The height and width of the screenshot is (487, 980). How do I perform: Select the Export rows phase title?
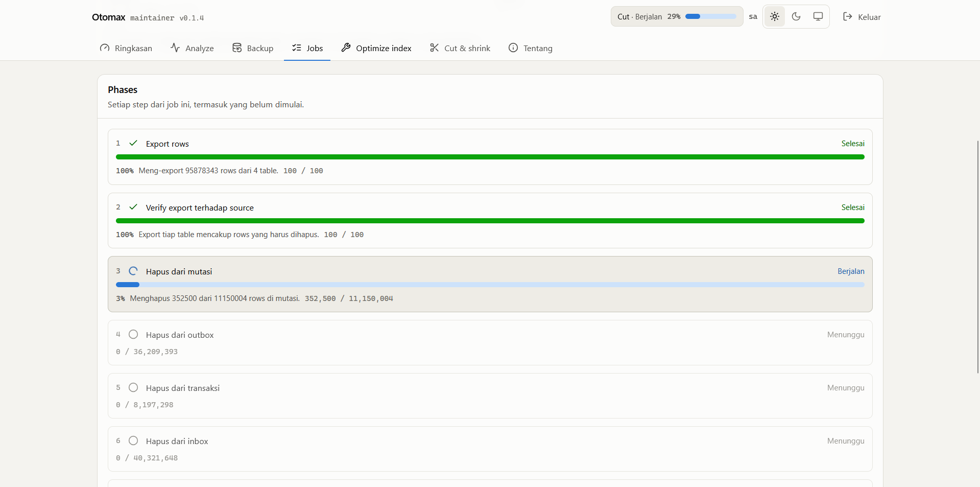point(167,144)
